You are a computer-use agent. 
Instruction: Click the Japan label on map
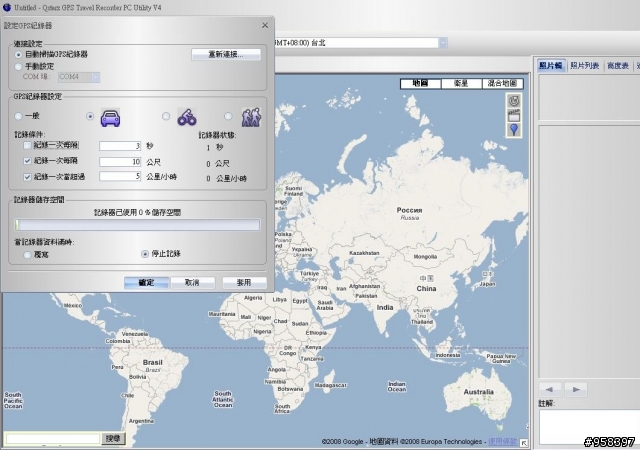[x=487, y=284]
